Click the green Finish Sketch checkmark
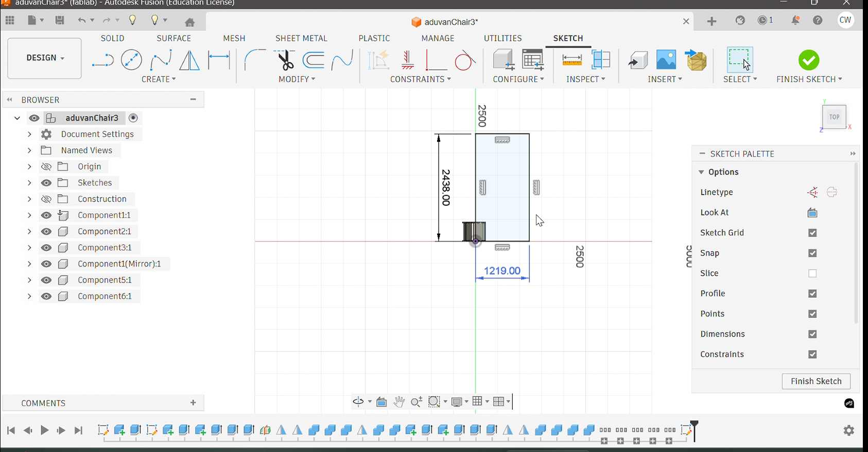This screenshot has height=452, width=868. (x=809, y=60)
